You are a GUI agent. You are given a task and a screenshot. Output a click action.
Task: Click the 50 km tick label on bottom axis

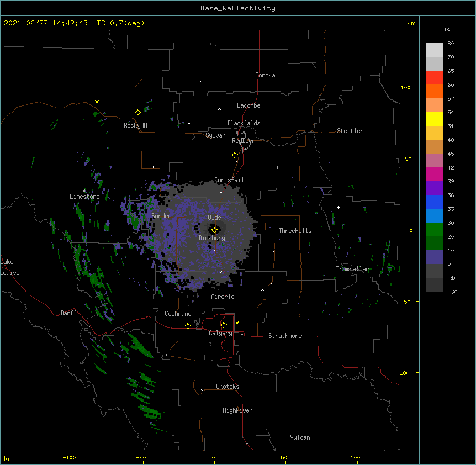(x=284, y=457)
